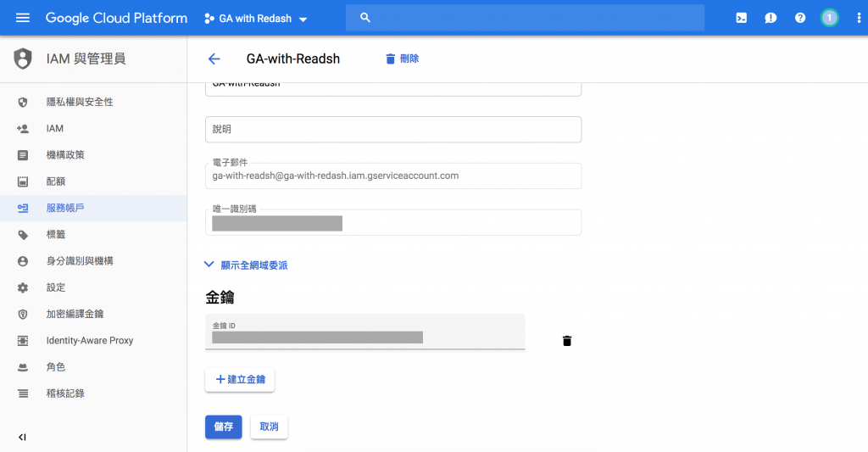
Task: Click the 標籤 tag icon
Action: coord(23,235)
